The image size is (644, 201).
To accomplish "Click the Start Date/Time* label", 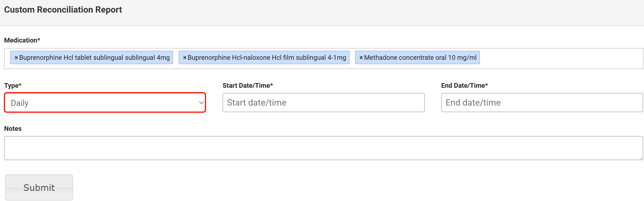I will pos(248,86).
